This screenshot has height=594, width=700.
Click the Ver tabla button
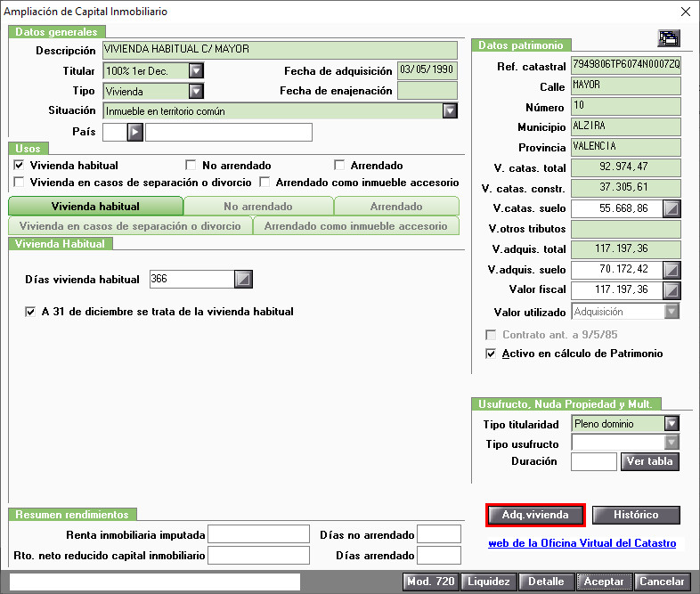point(650,461)
